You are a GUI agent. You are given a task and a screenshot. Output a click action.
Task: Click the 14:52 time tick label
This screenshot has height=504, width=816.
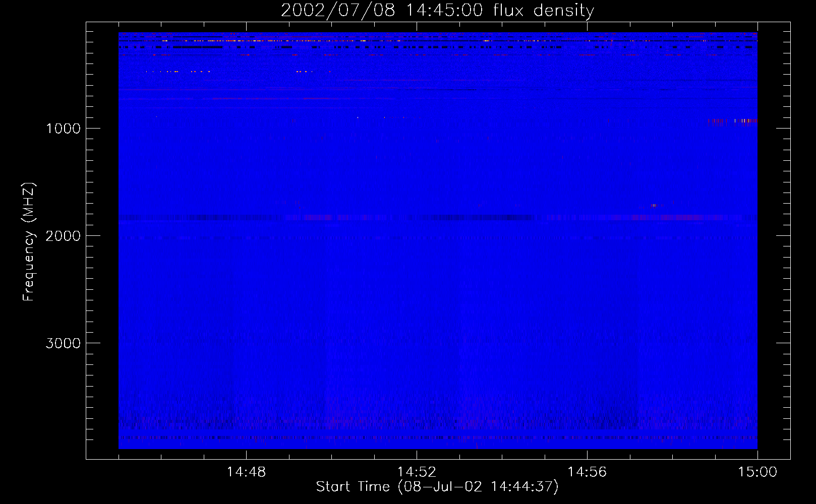pyautogui.click(x=417, y=472)
